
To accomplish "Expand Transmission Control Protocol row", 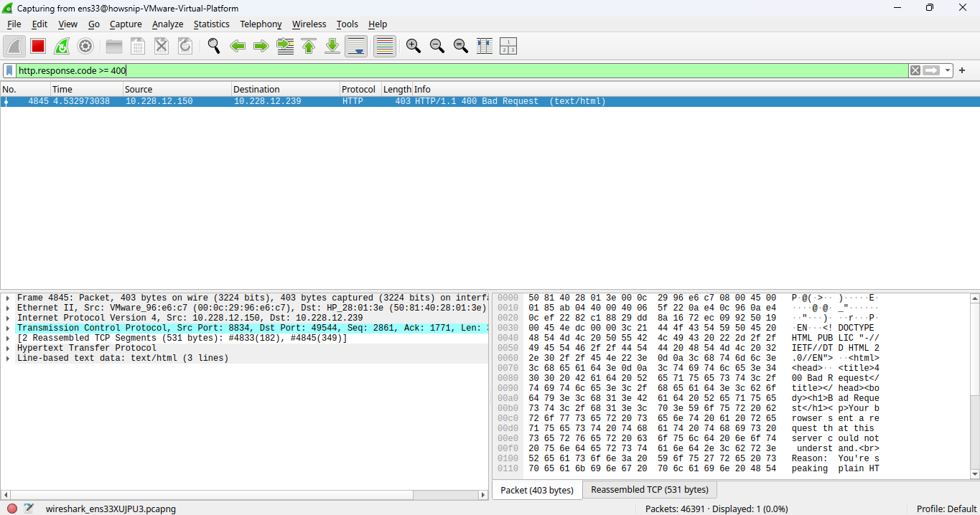I will point(8,328).
